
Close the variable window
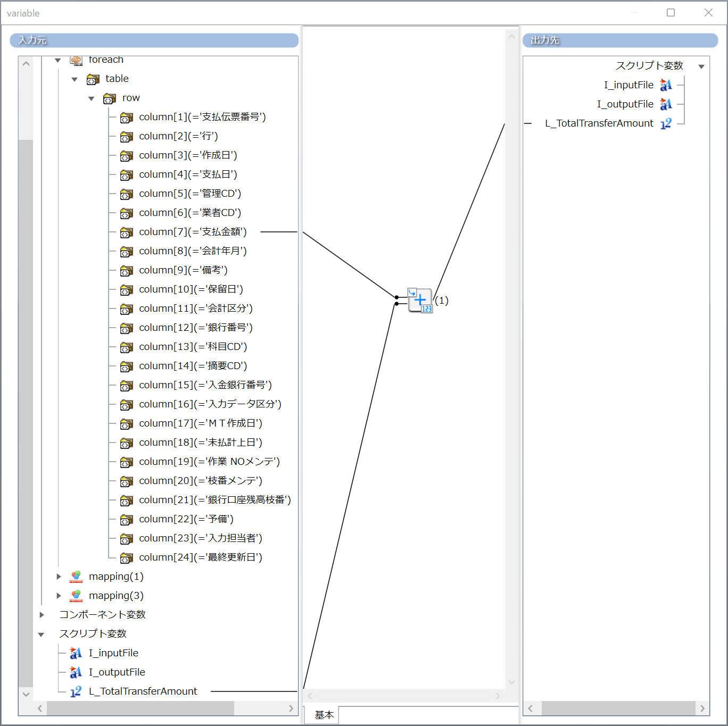coord(708,13)
